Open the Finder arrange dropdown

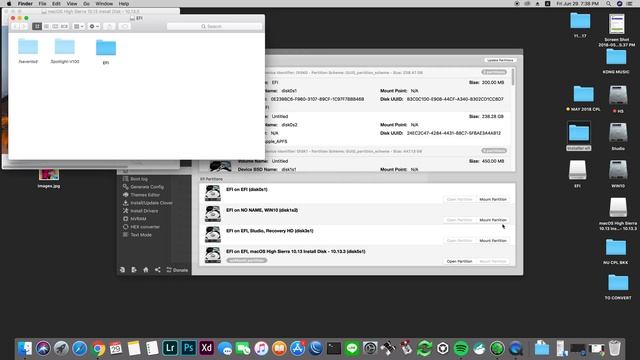(x=78, y=26)
